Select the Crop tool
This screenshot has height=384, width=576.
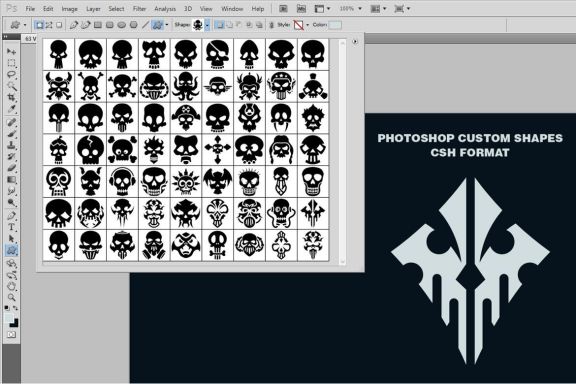(x=11, y=98)
